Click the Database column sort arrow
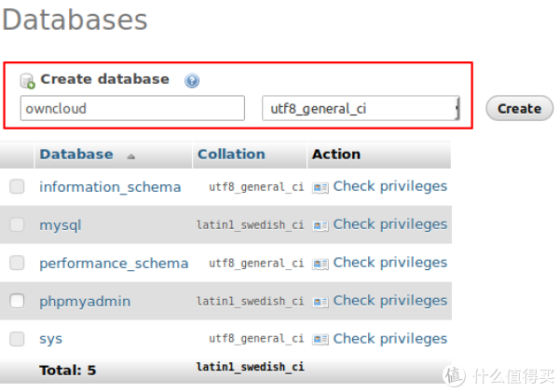This screenshot has width=559, height=392. point(130,155)
